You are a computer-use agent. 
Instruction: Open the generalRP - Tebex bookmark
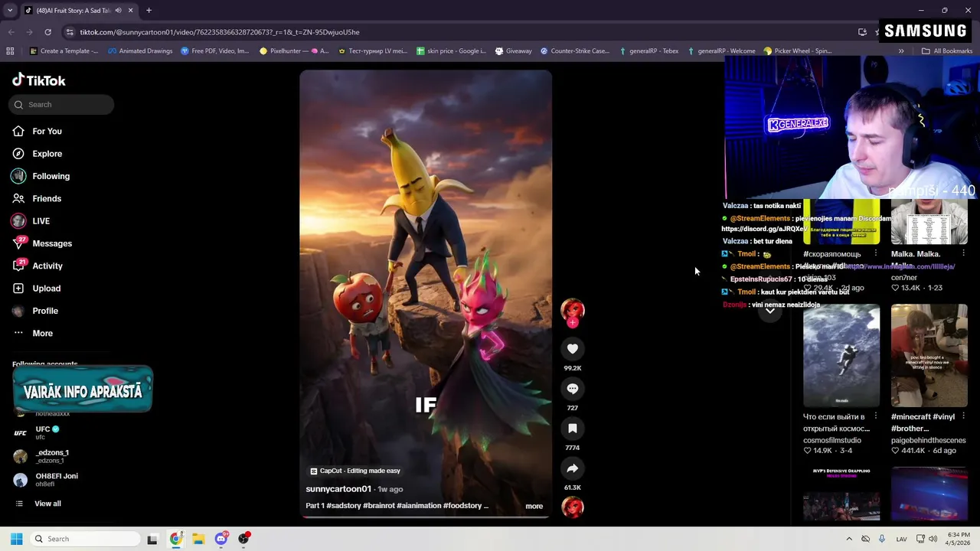(648, 51)
